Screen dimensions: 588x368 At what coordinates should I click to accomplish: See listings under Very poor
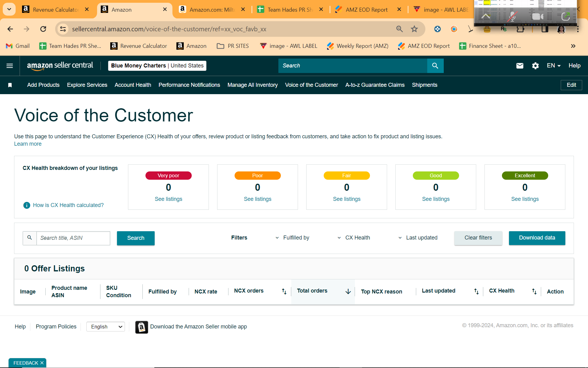pos(168,199)
